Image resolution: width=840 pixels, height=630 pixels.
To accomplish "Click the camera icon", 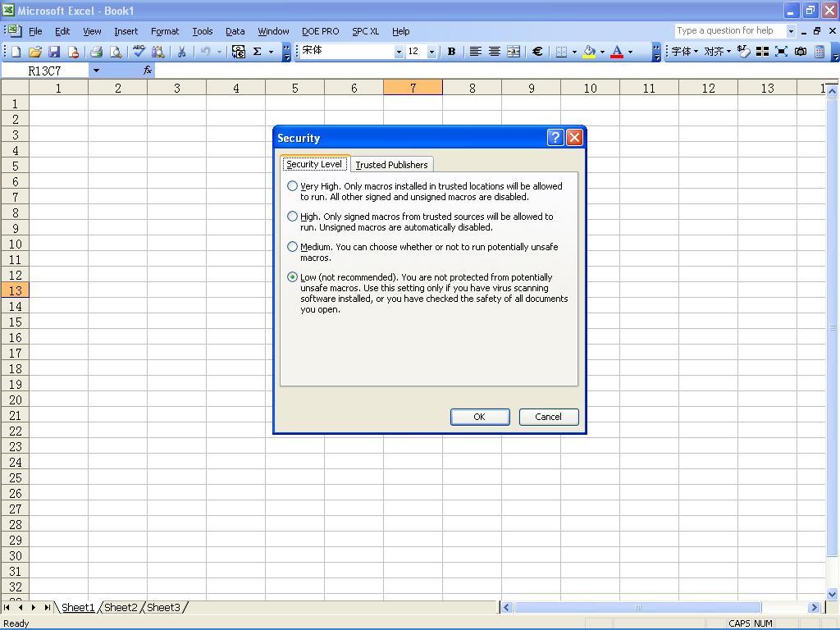I will (x=801, y=52).
